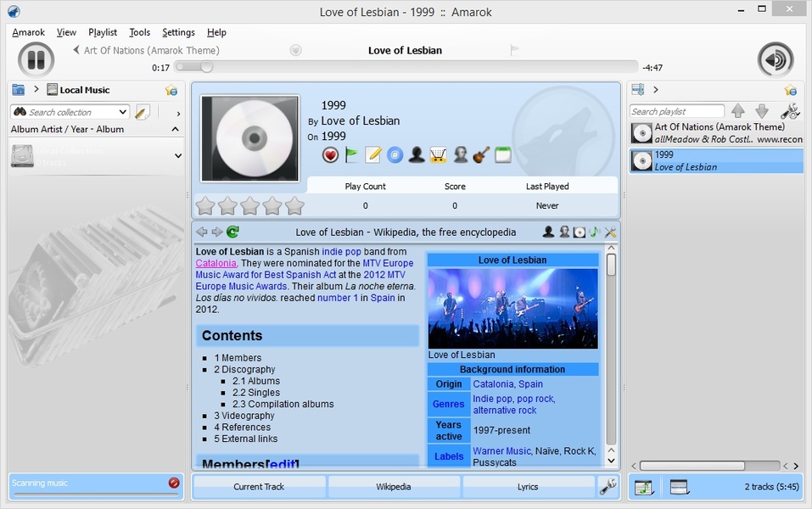Screen dimensions: 812x509
Task: Click the green flag bookmark icon
Action: (x=351, y=154)
